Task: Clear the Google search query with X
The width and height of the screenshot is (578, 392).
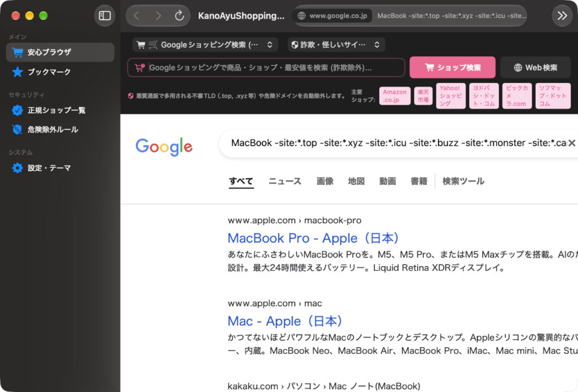Action: coord(571,143)
